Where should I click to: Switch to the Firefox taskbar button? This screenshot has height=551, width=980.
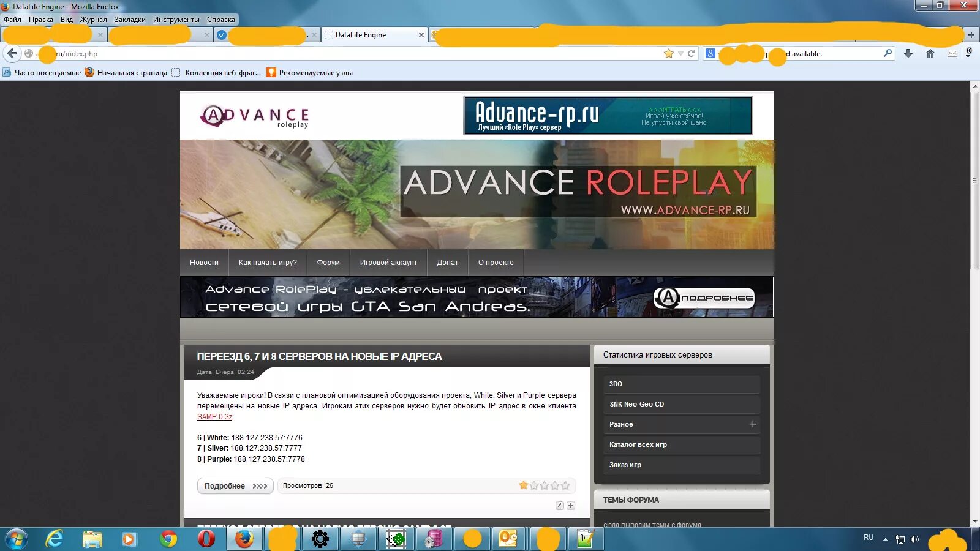244,539
